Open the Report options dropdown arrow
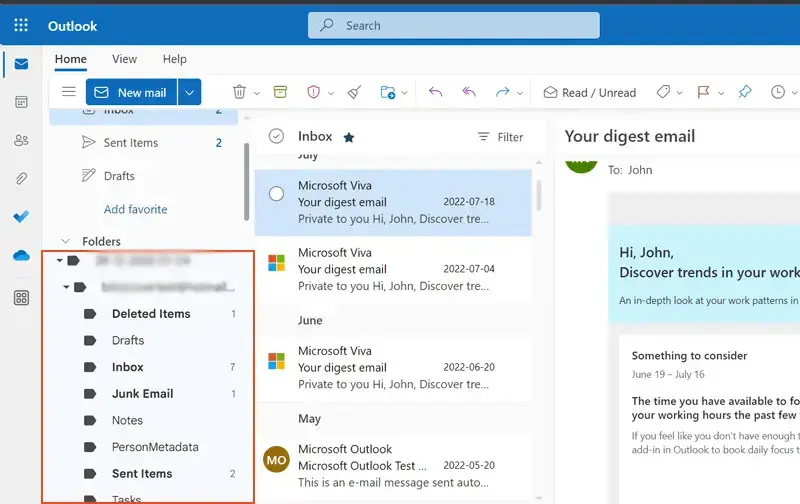The image size is (800, 504). [331, 93]
